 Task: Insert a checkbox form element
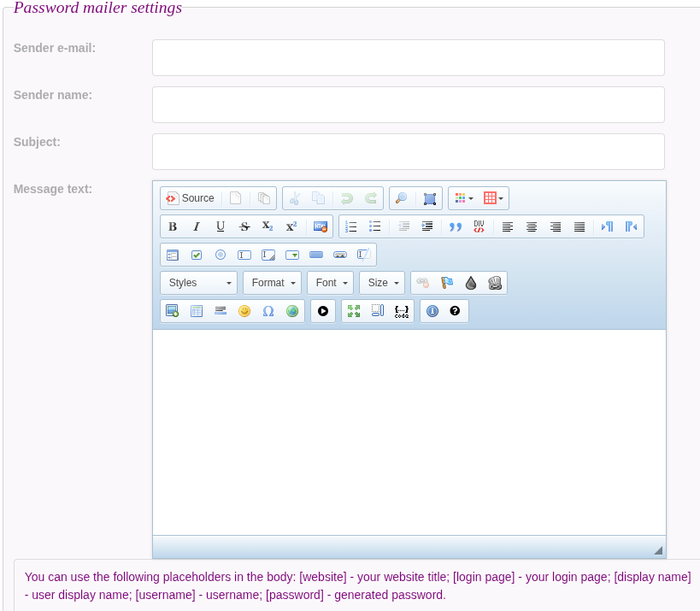(197, 255)
